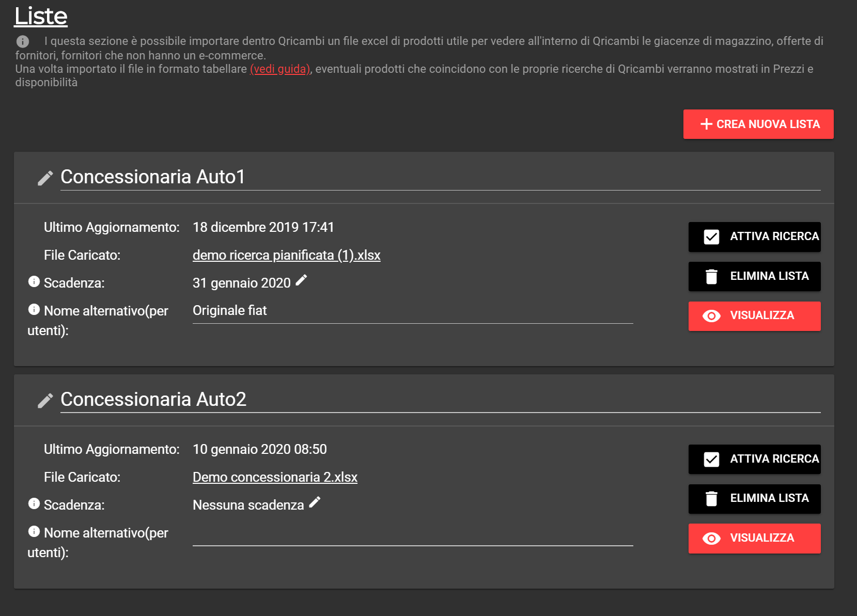This screenshot has width=857, height=616.
Task: Open the vedi guida link
Action: (x=281, y=69)
